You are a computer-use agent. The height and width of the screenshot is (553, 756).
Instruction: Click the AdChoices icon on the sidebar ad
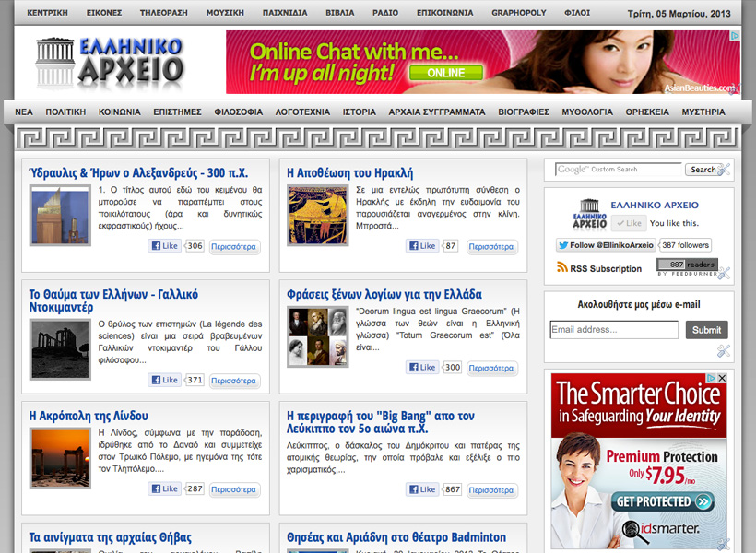(x=710, y=379)
